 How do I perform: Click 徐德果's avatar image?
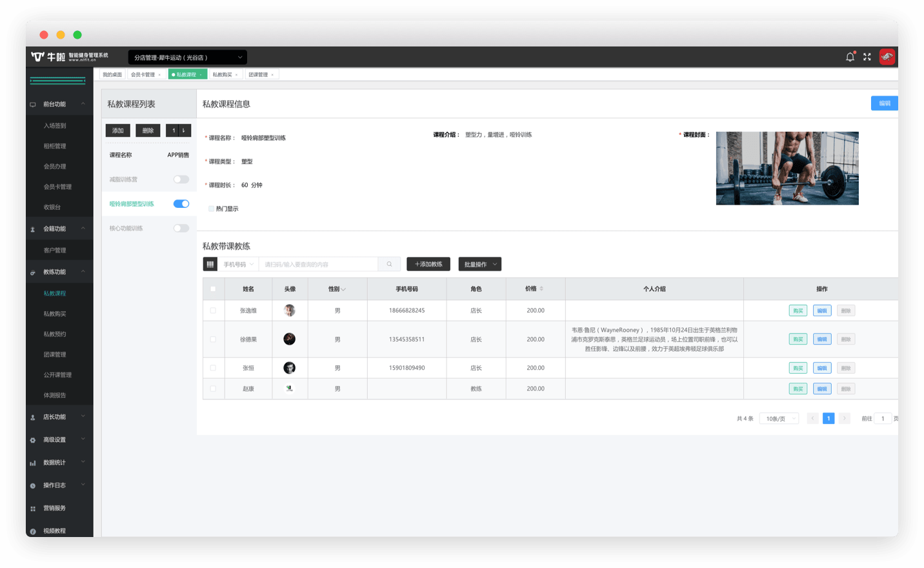[290, 339]
